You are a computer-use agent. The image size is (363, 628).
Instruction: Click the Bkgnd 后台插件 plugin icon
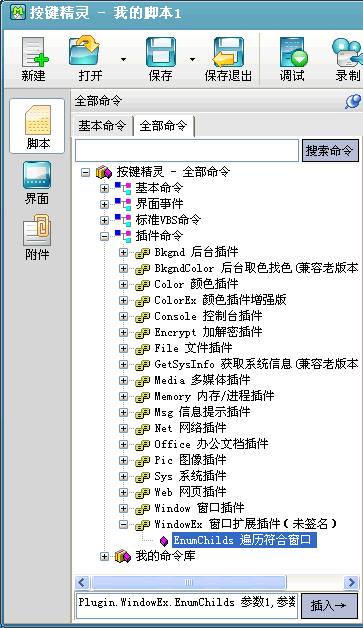click(142, 253)
